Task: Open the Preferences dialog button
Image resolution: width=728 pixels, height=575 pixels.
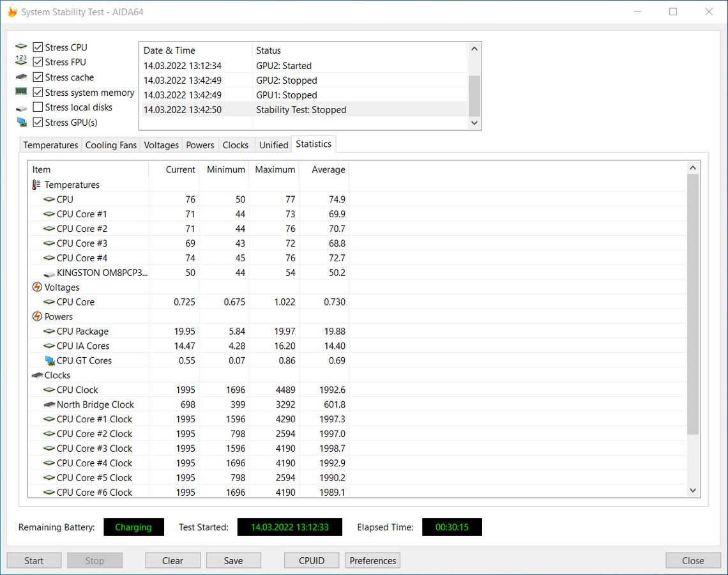Action: [373, 560]
